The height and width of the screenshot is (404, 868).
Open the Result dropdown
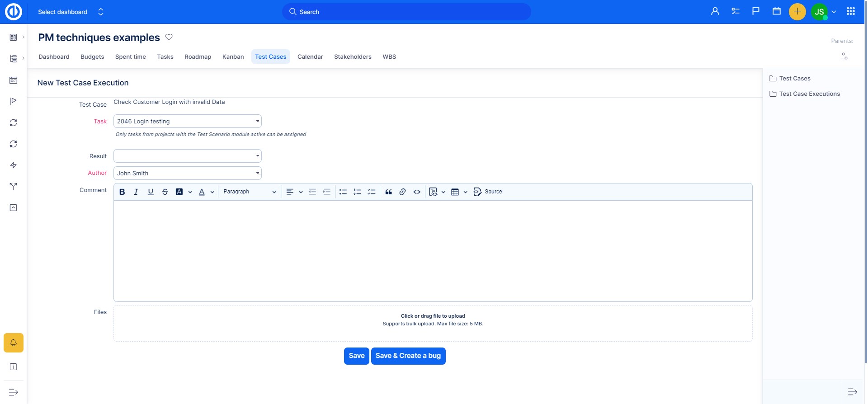click(x=188, y=156)
